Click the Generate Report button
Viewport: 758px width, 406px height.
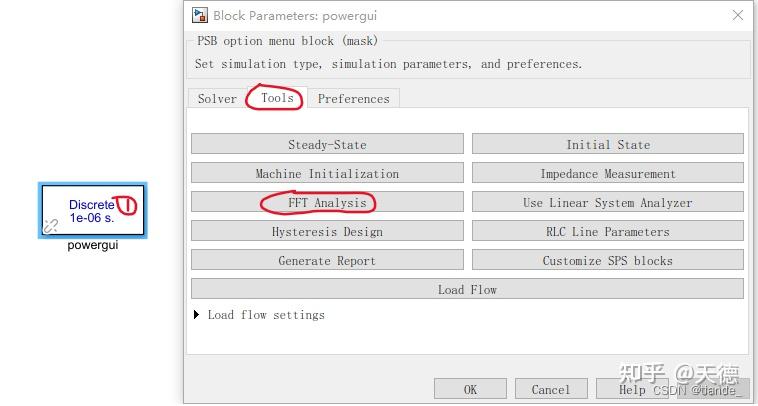point(327,261)
